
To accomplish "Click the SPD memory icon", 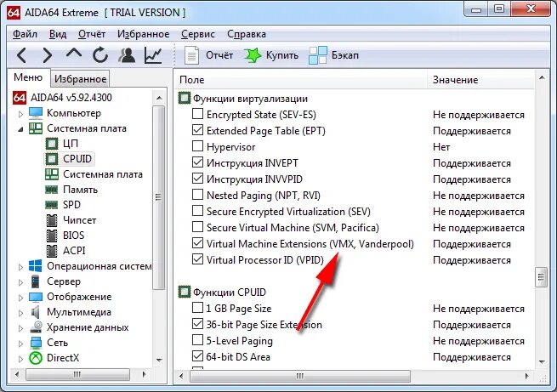I will [52, 205].
